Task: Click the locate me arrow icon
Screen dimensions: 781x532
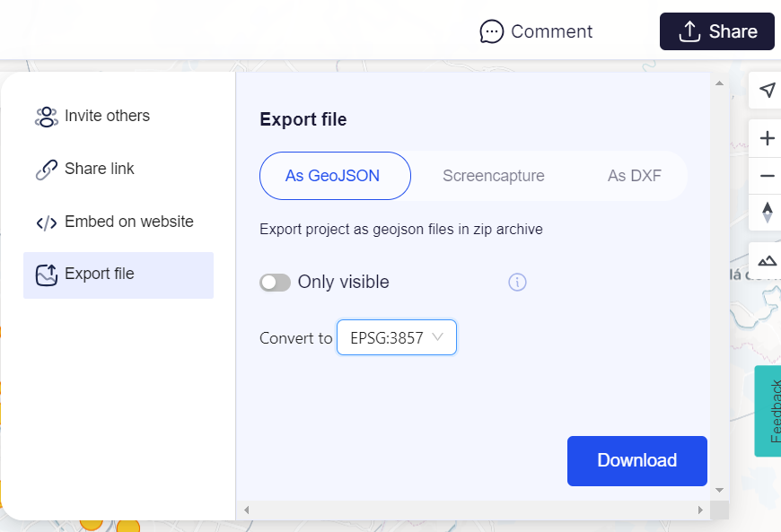Action: [x=767, y=90]
